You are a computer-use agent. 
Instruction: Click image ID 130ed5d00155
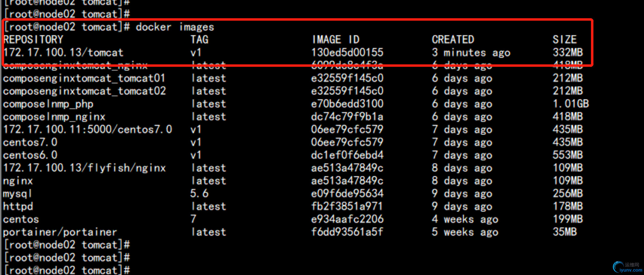[347, 53]
